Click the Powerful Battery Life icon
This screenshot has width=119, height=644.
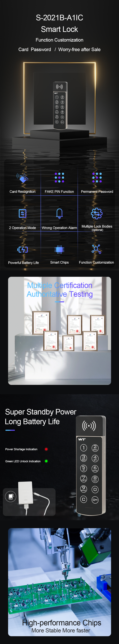[23, 249]
